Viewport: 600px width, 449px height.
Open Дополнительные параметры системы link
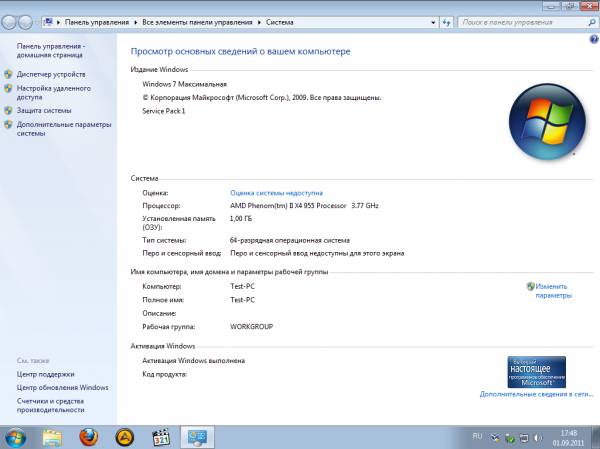[64, 129]
